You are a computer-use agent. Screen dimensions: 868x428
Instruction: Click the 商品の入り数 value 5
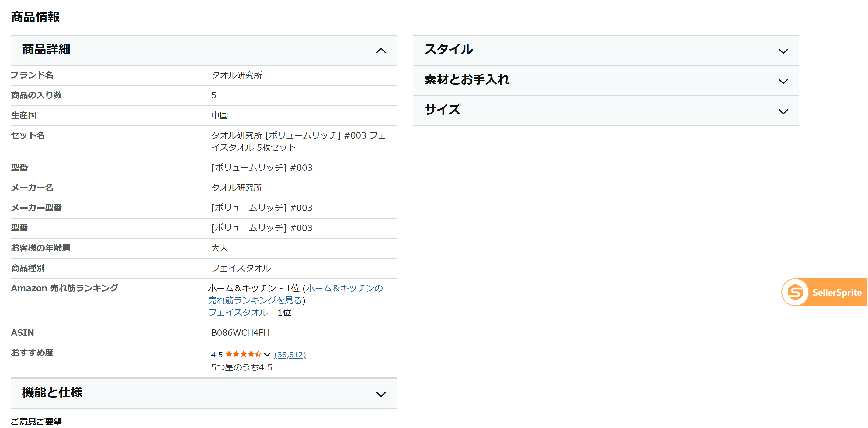(x=214, y=95)
